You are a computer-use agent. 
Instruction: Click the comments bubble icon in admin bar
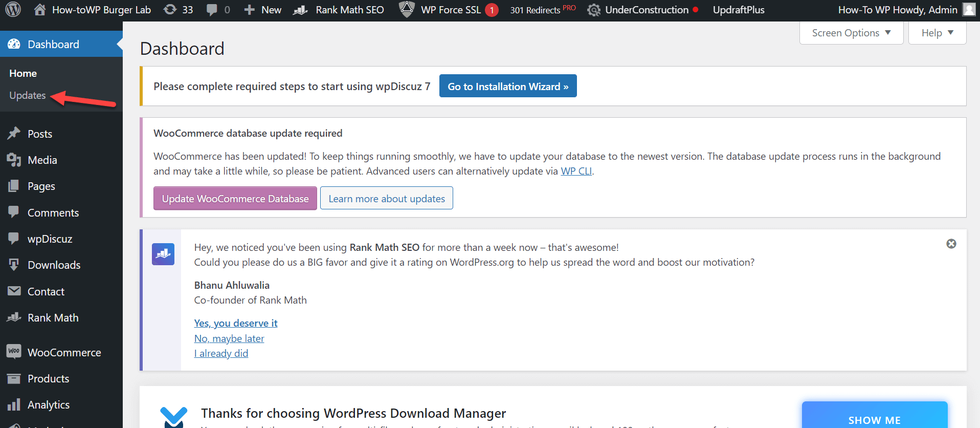click(x=212, y=10)
